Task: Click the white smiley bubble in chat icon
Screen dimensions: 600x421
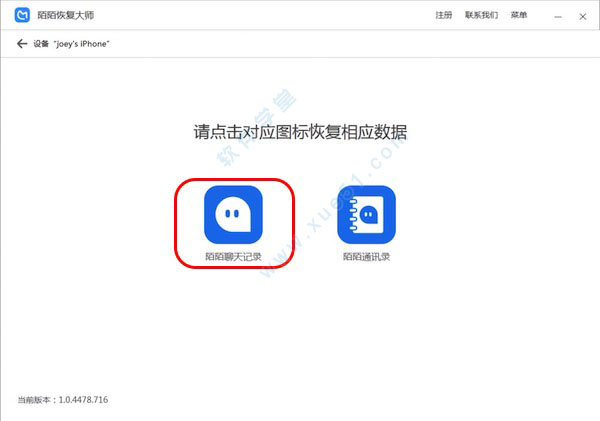Action: [x=233, y=213]
